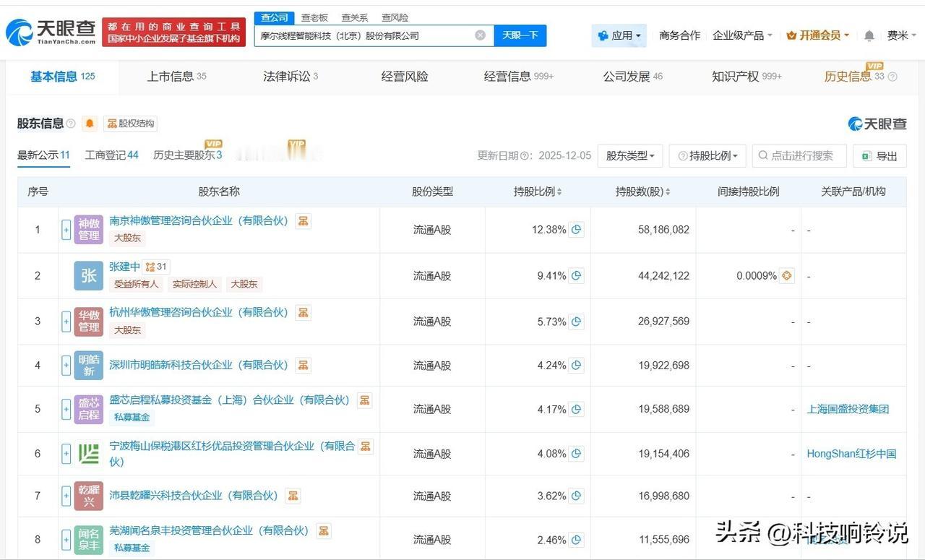This screenshot has width=925, height=560.
Task: Open the HongShan红杉中国 link
Action: pos(851,454)
